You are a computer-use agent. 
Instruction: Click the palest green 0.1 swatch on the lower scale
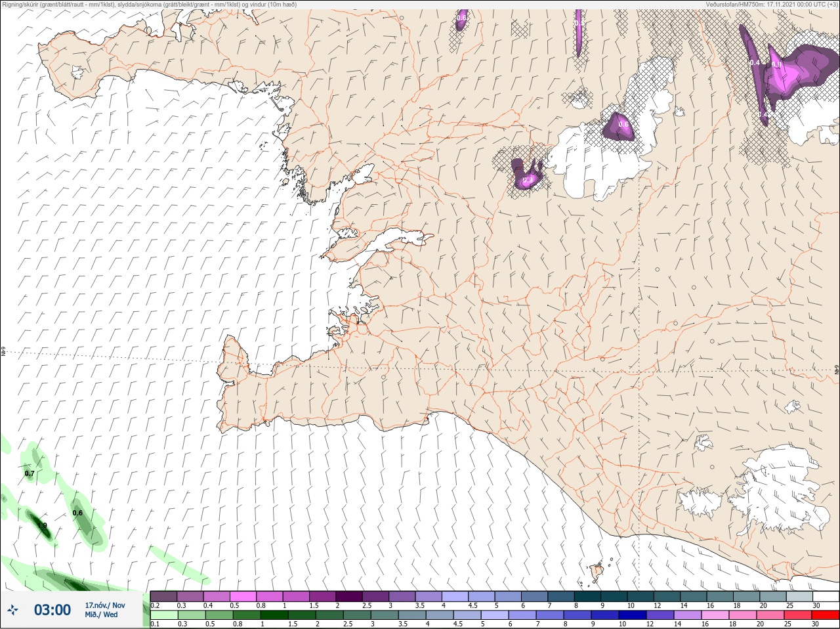coord(163,615)
